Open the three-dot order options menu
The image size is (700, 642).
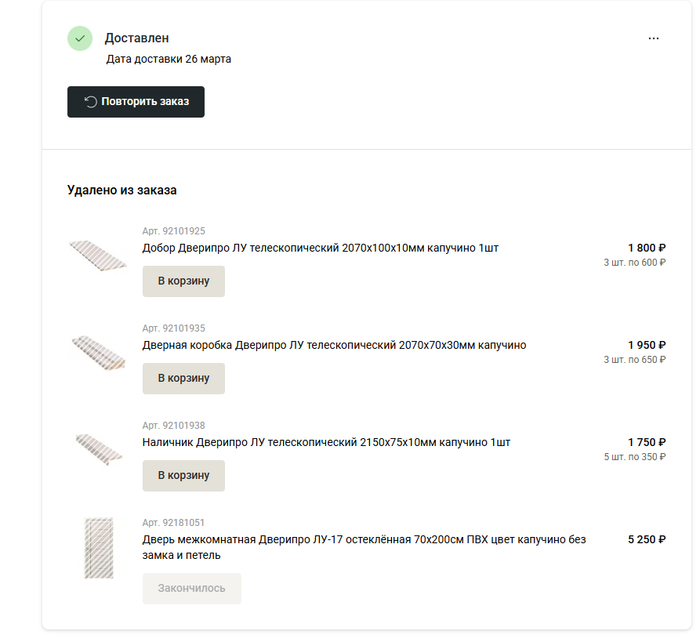[654, 39]
